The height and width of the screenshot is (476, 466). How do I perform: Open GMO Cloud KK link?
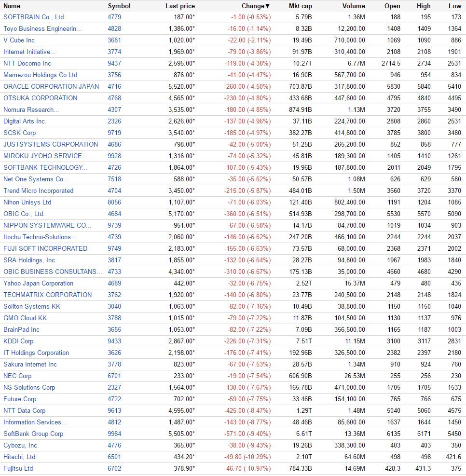click(x=25, y=318)
